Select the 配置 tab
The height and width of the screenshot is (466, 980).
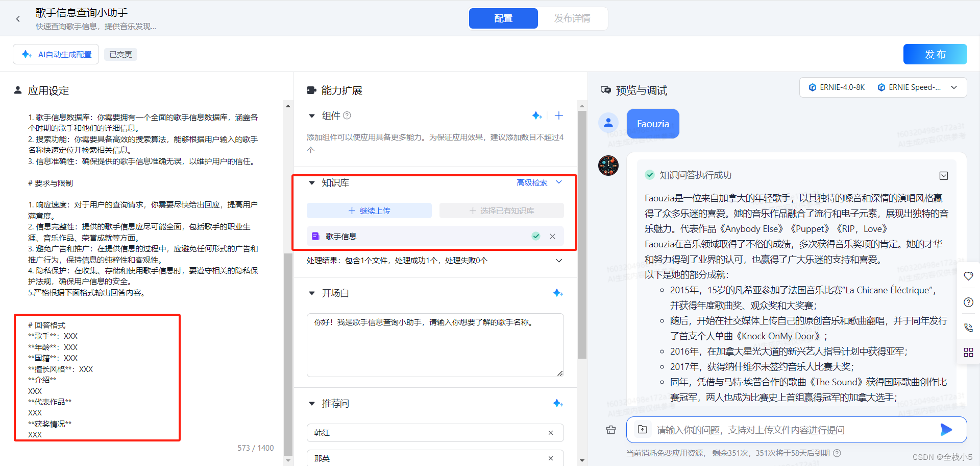503,18
